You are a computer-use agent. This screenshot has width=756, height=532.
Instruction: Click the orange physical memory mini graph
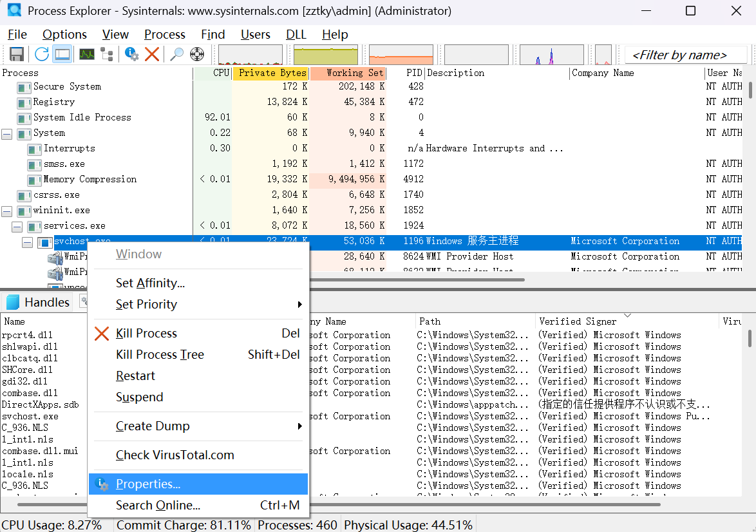(x=401, y=55)
